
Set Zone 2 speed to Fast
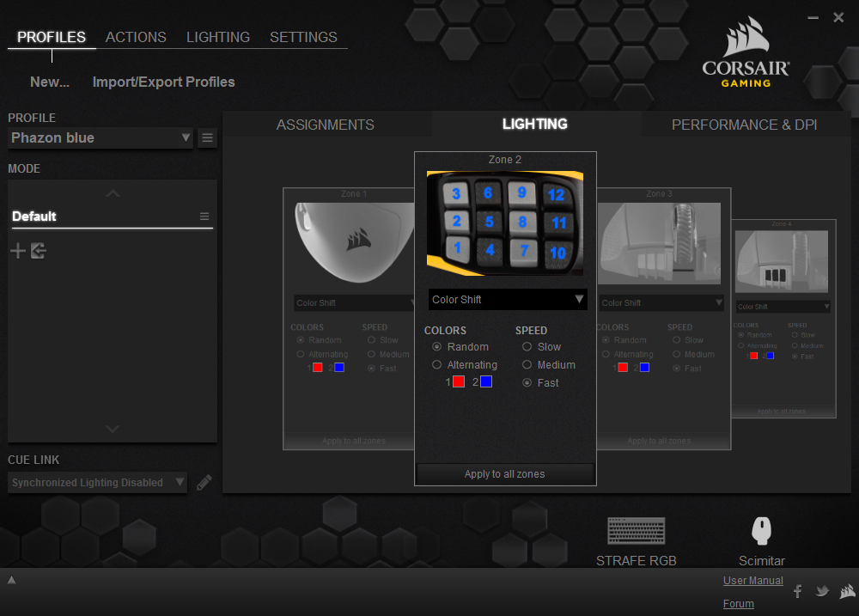point(527,382)
